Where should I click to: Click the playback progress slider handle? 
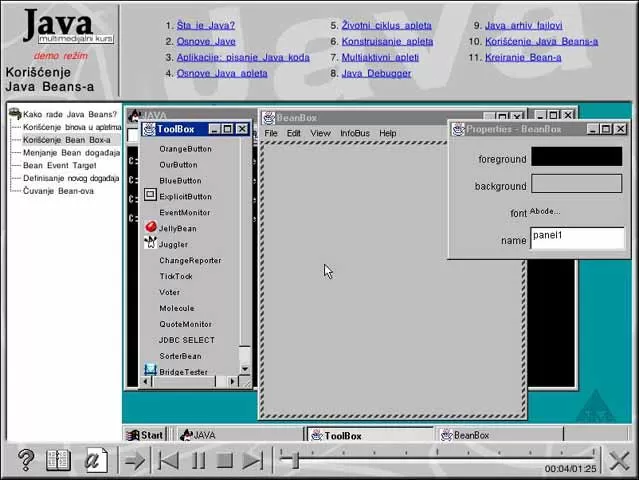pos(295,460)
